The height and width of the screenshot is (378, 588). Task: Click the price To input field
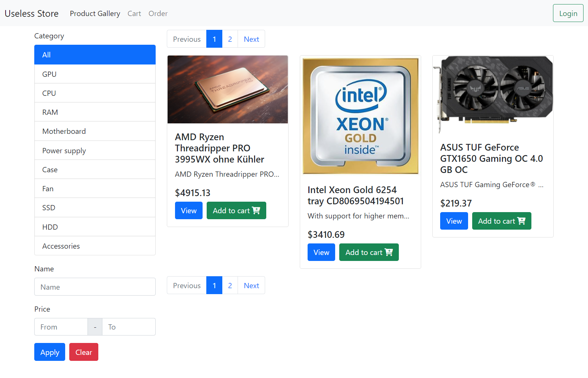coord(129,327)
